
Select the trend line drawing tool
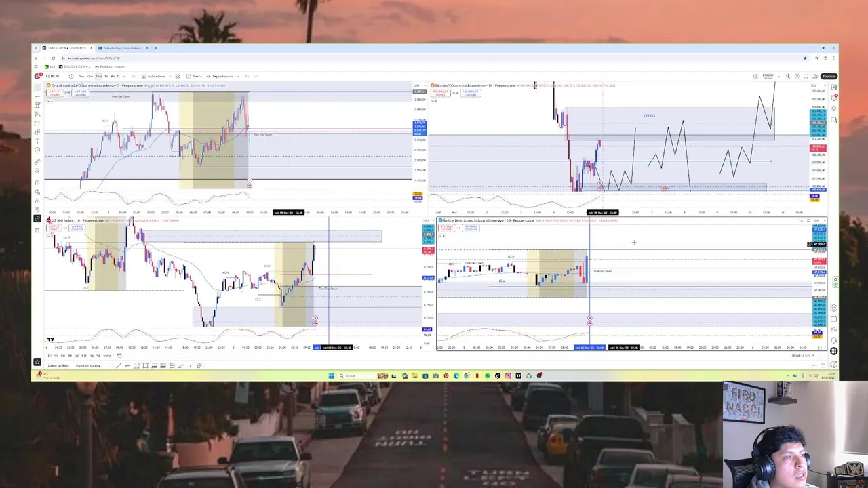pos(37,96)
